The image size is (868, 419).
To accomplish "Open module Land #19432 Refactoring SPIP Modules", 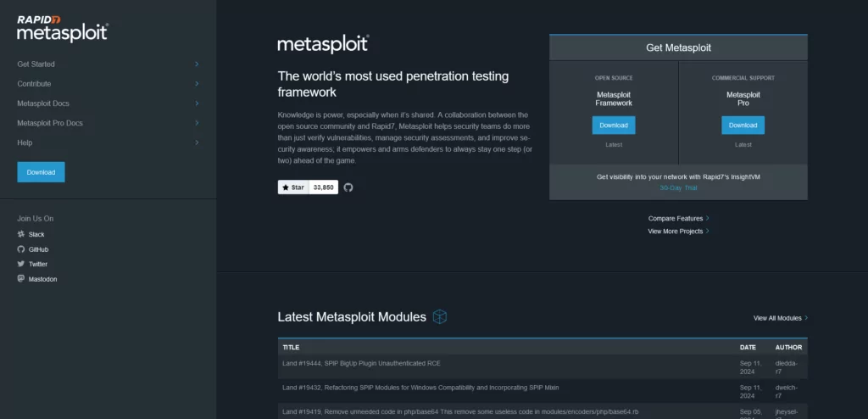I will coord(420,388).
